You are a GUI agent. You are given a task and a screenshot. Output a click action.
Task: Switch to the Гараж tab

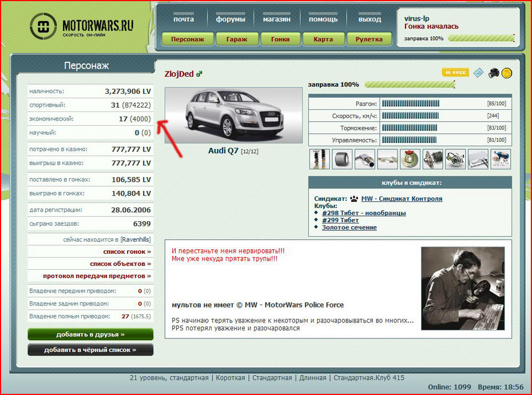[x=237, y=39]
